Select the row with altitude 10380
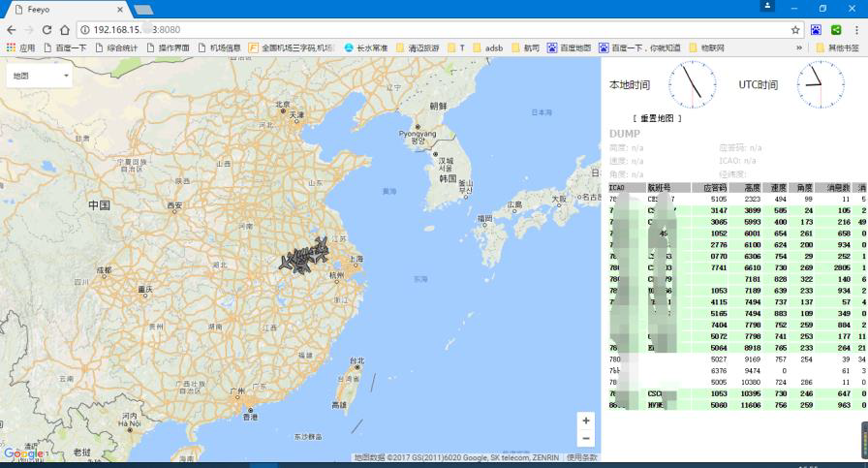The height and width of the screenshot is (468, 868). point(738,382)
